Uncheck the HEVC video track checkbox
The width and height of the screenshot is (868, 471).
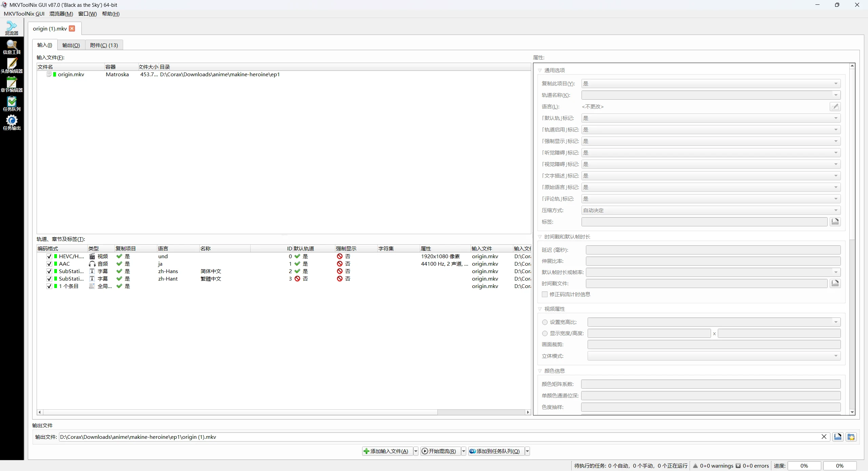pos(49,256)
